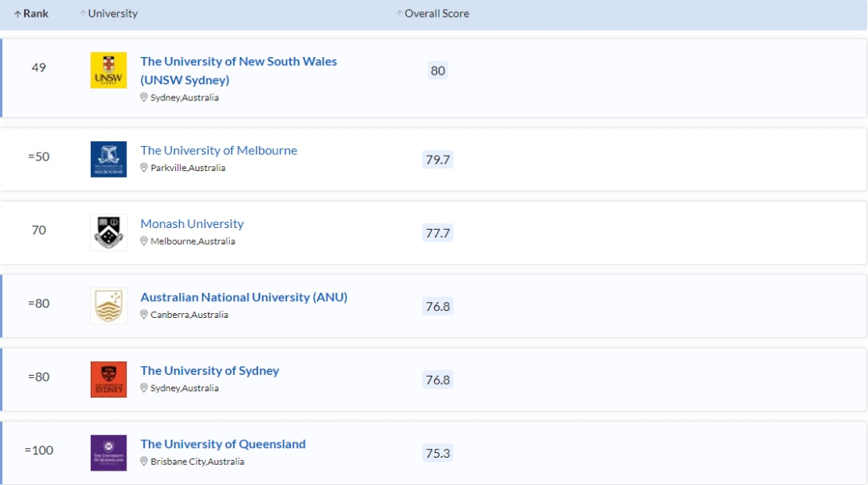
Task: Click the University of Sydney red logo
Action: (x=108, y=379)
